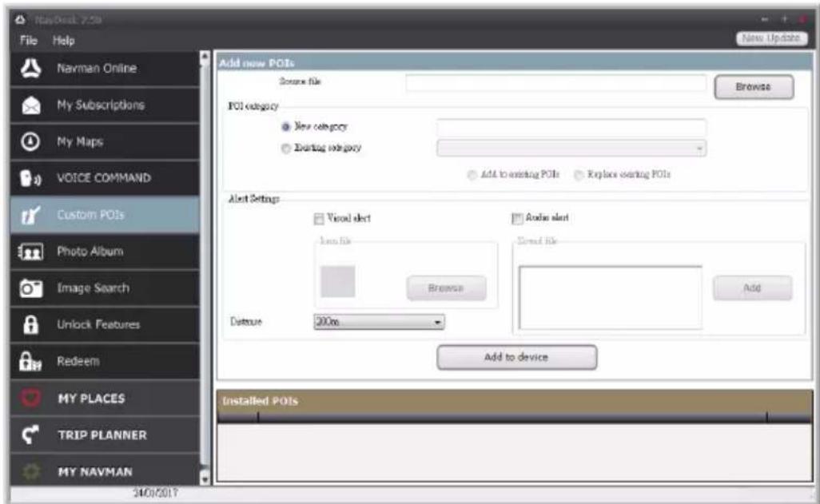Expand the Existing category dropdown
The width and height of the screenshot is (820, 504).
point(571,149)
